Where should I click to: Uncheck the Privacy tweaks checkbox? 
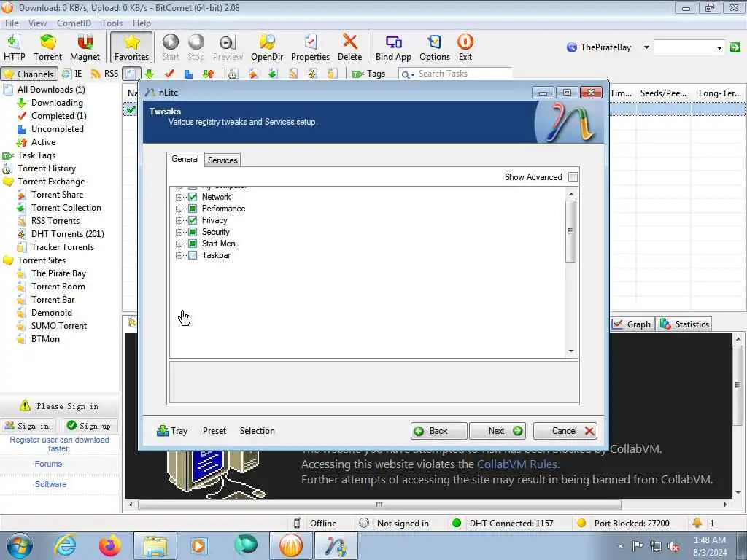pos(193,220)
